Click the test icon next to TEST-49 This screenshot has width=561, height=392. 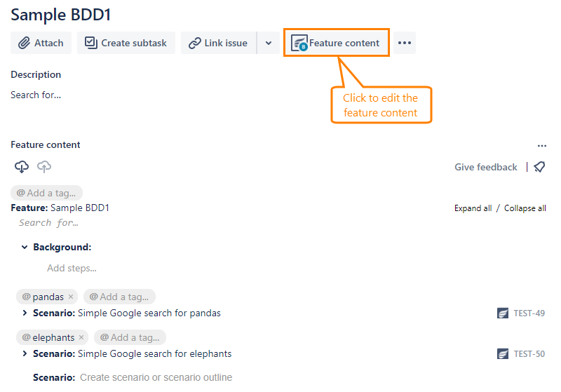[x=503, y=313]
